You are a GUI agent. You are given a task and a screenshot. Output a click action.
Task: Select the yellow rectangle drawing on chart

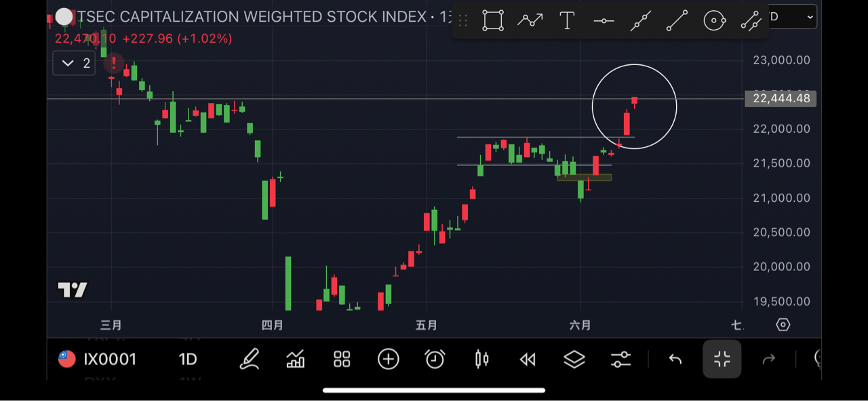click(x=585, y=177)
